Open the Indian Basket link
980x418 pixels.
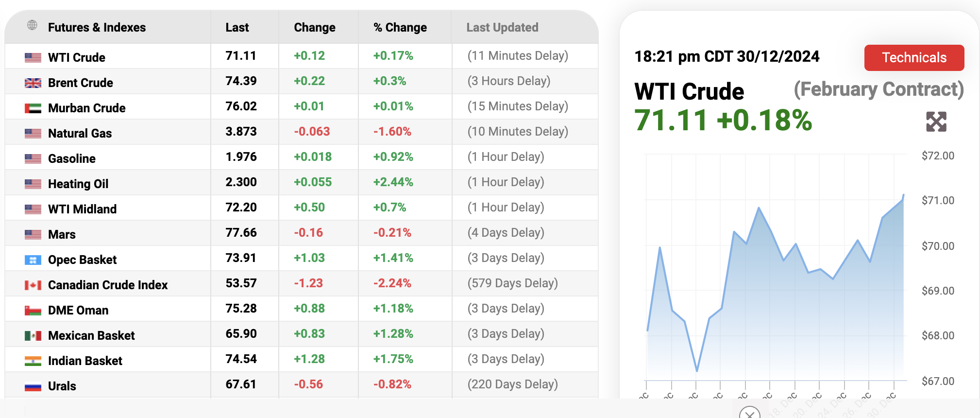pos(85,361)
